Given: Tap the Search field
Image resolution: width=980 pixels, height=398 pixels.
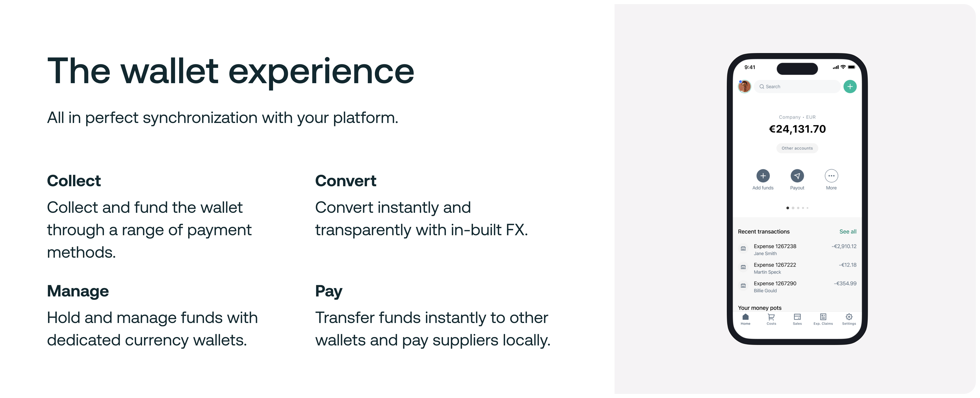Looking at the screenshot, I should click(x=797, y=86).
